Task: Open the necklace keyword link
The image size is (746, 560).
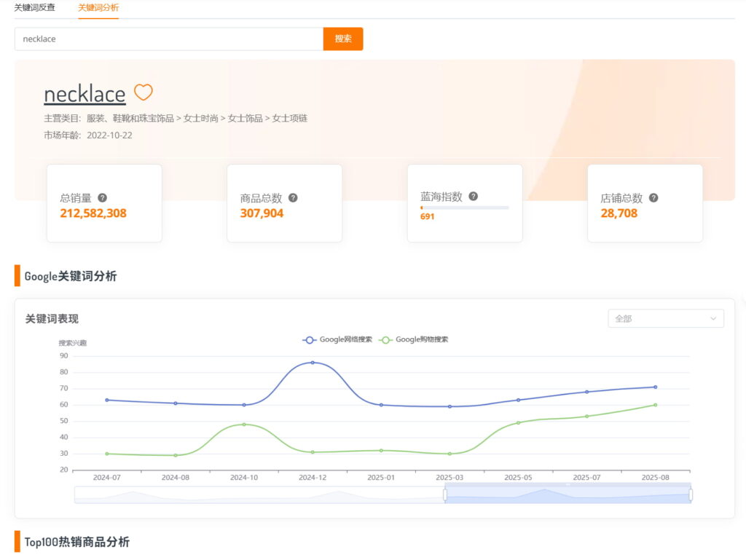Action: pos(85,93)
